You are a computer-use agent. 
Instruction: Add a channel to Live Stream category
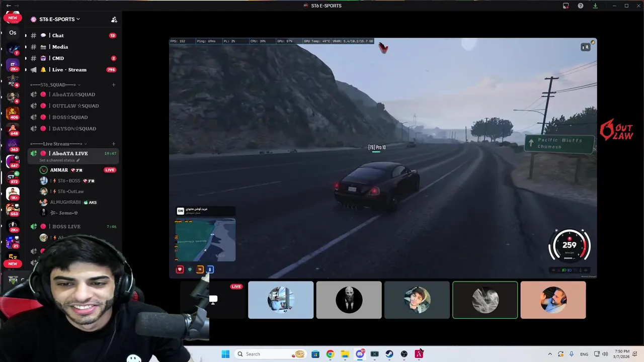113,144
